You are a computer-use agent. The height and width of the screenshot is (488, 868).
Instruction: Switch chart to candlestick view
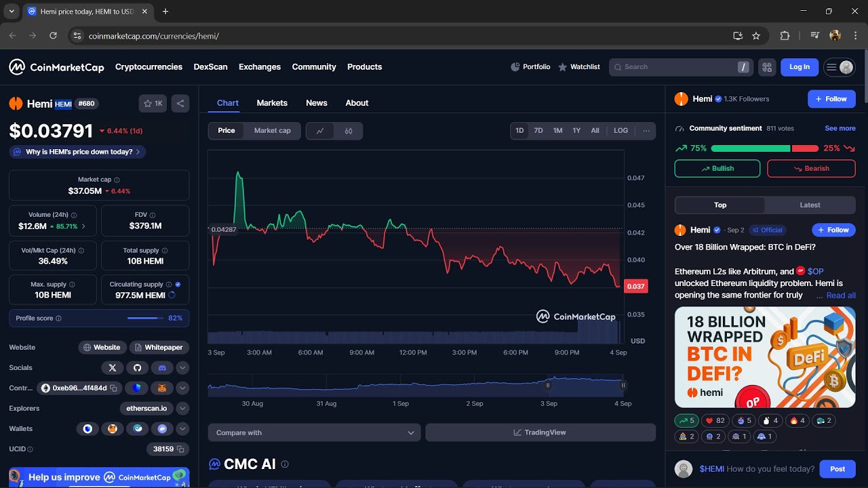349,131
